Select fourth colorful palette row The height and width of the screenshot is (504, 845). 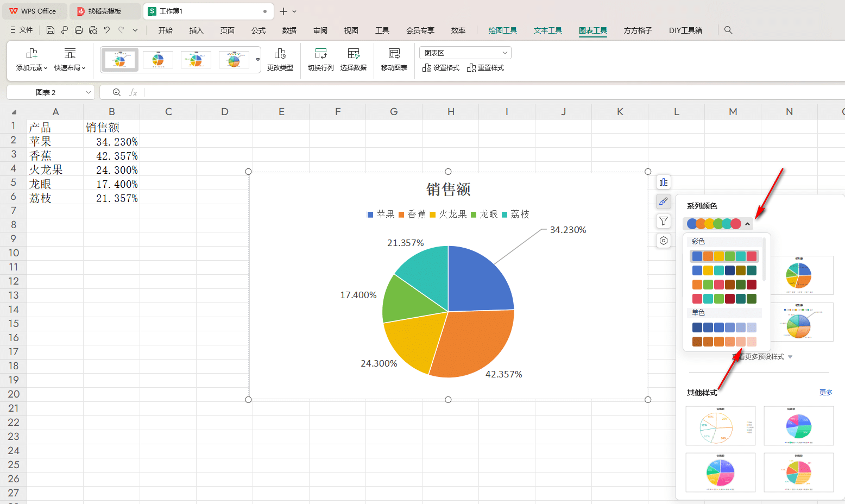tap(724, 299)
